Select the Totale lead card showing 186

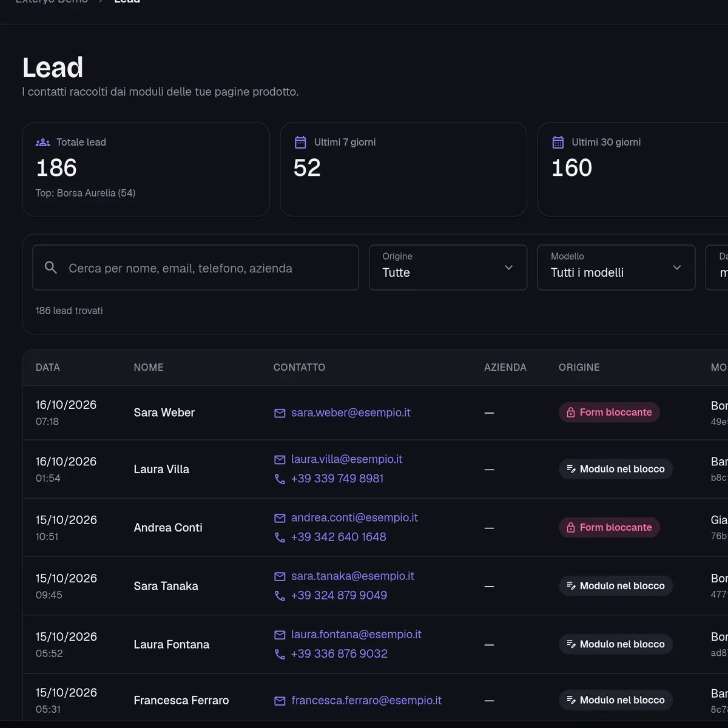coord(146,169)
